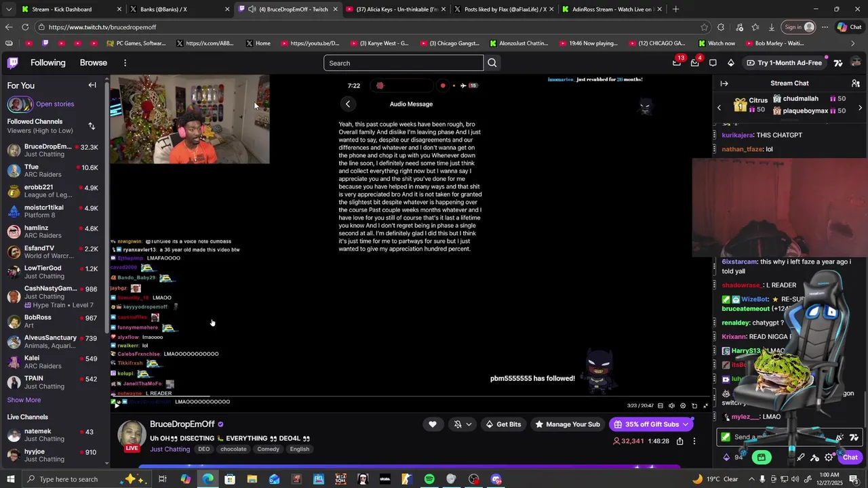Image resolution: width=868 pixels, height=488 pixels.
Task: Open Edge settings and more menu
Action: point(824,27)
